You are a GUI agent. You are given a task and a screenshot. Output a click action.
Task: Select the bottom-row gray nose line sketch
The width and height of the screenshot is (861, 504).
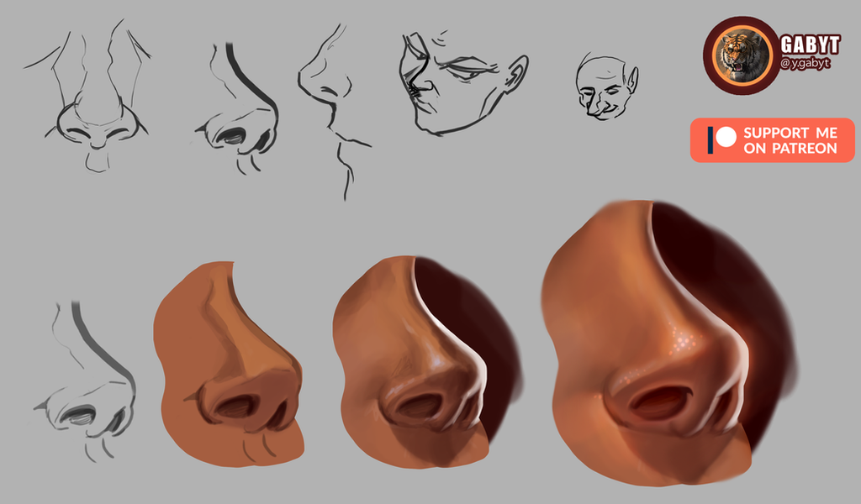point(85,381)
